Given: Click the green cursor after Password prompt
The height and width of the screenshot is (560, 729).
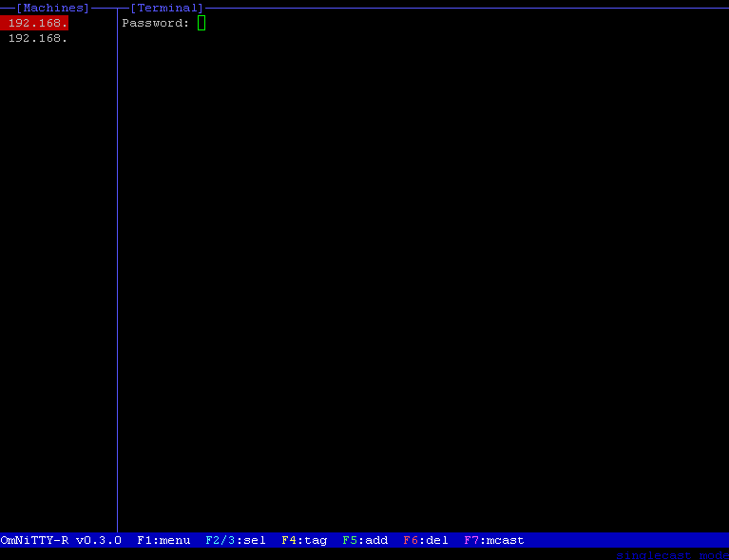Looking at the screenshot, I should tap(201, 23).
